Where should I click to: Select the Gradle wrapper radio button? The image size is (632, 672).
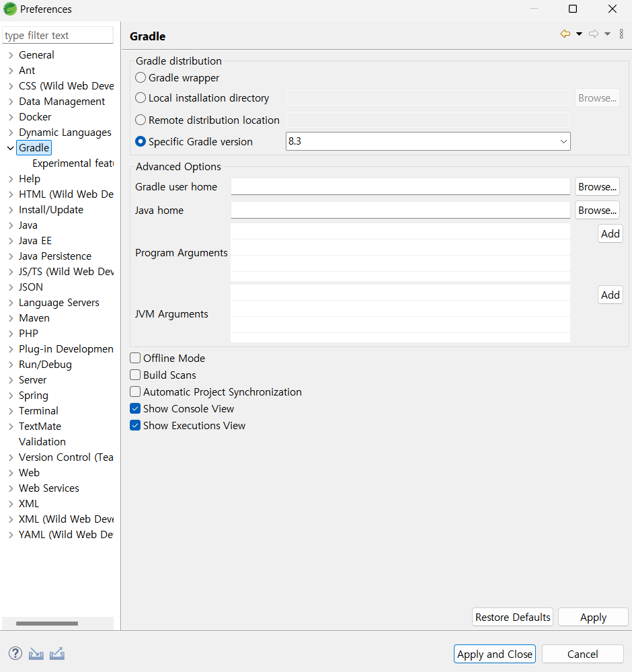141,77
